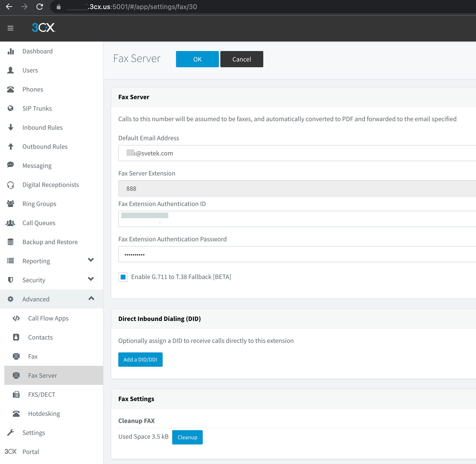The width and height of the screenshot is (476, 464).
Task: Collapse the Advanced submenu chevron
Action: click(91, 298)
